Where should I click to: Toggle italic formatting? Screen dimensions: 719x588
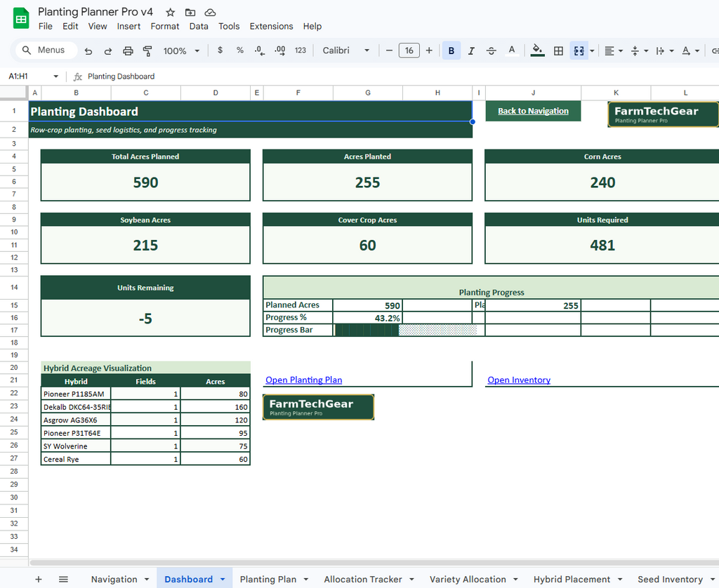click(472, 51)
